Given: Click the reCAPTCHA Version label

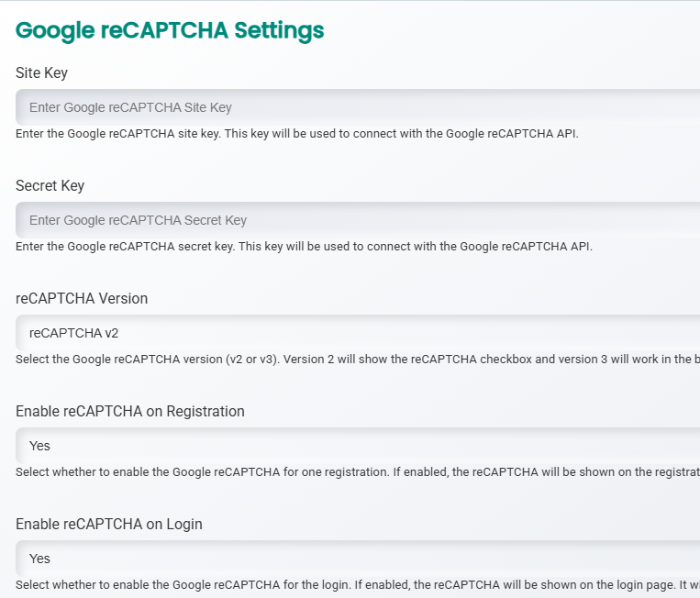Looking at the screenshot, I should point(82,298).
